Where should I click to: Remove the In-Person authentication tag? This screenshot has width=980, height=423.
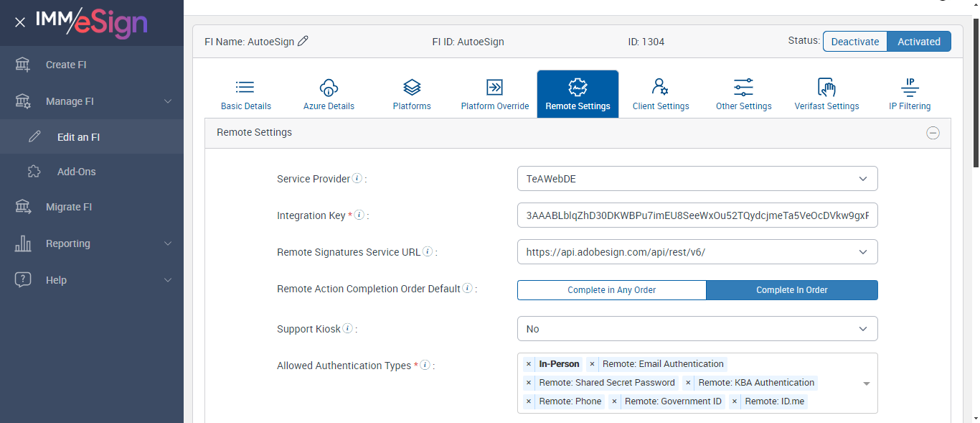coord(529,364)
